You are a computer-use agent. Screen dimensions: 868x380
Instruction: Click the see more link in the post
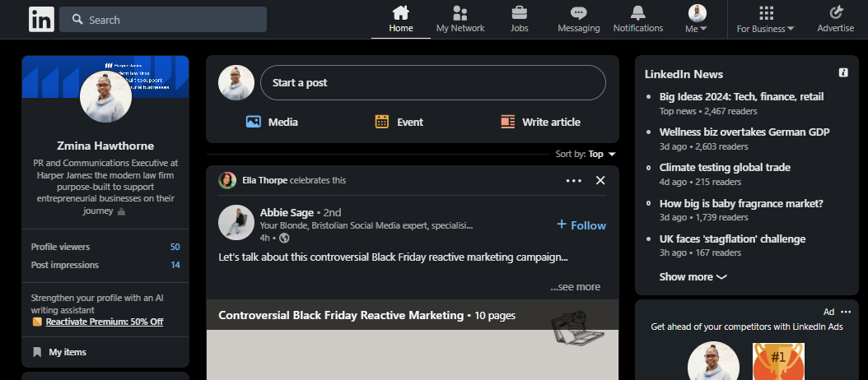pyautogui.click(x=575, y=286)
